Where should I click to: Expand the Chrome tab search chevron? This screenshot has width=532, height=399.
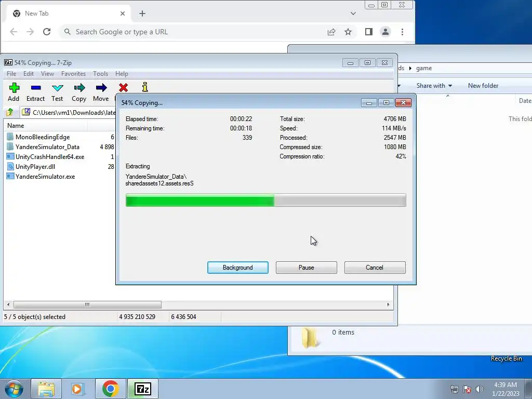[x=353, y=14]
